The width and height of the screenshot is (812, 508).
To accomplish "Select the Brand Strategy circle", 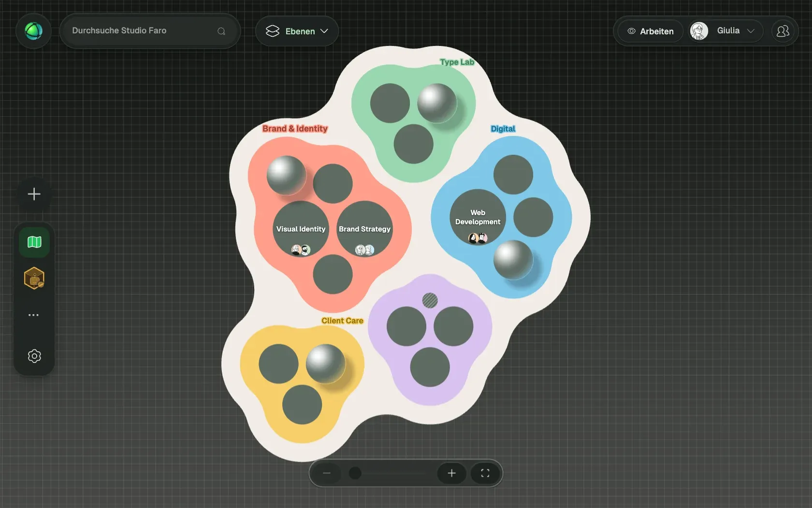I will [x=365, y=229].
